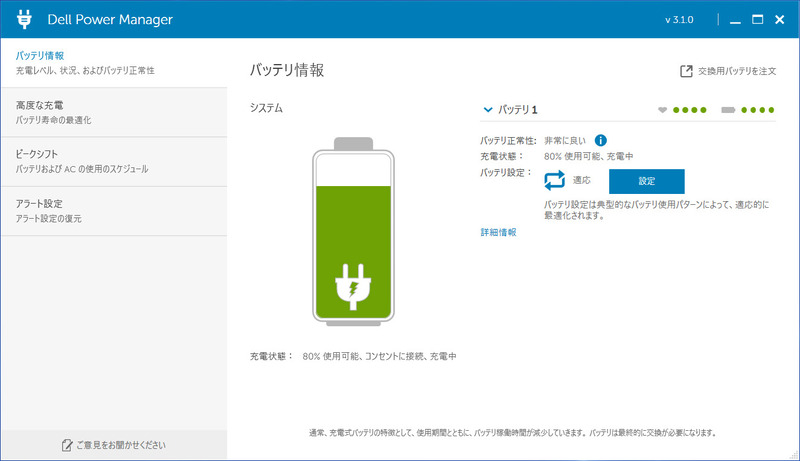Open the battery health info icon
800x461 pixels.
(601, 140)
